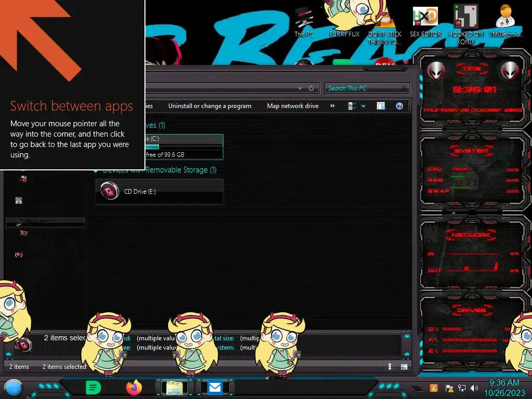Click the Change your view icon
This screenshot has width=532, height=399.
click(x=352, y=106)
